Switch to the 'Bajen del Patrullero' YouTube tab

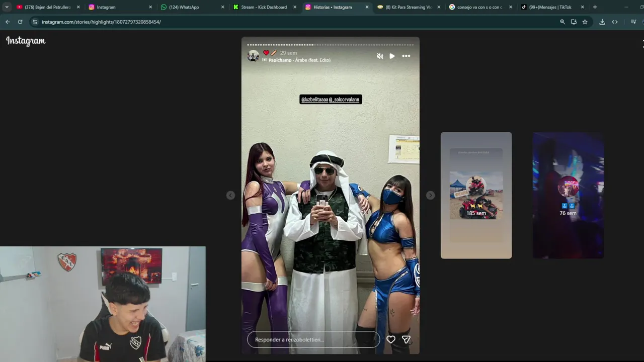pyautogui.click(x=48, y=7)
